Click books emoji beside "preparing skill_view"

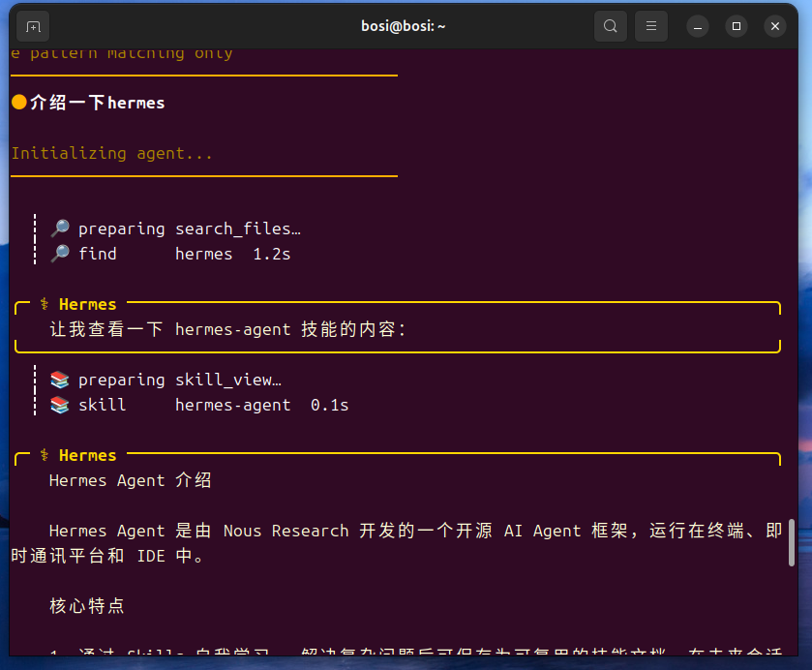tap(60, 380)
